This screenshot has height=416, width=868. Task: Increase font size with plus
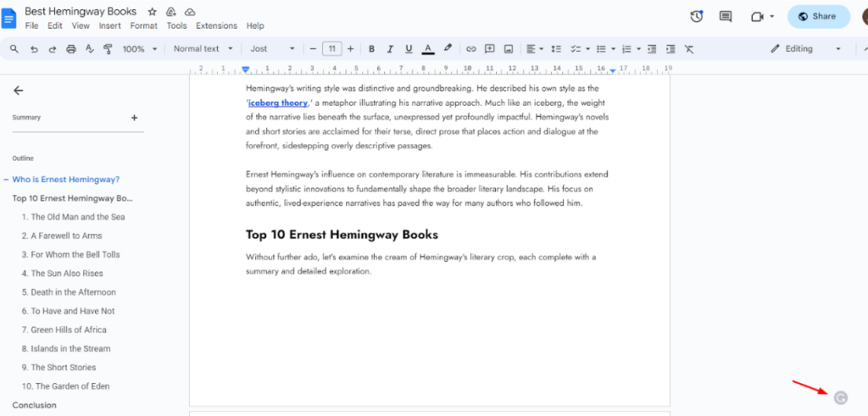350,48
